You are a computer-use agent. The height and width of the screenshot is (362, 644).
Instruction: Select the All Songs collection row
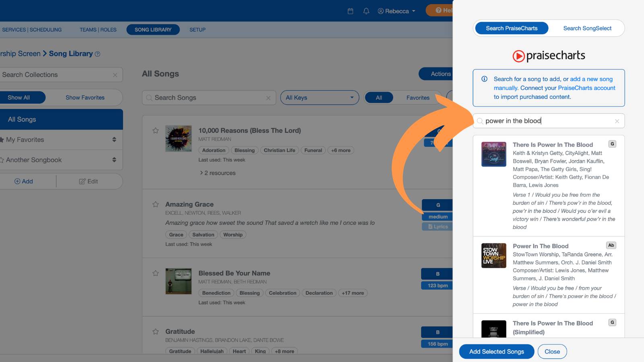pos(60,119)
